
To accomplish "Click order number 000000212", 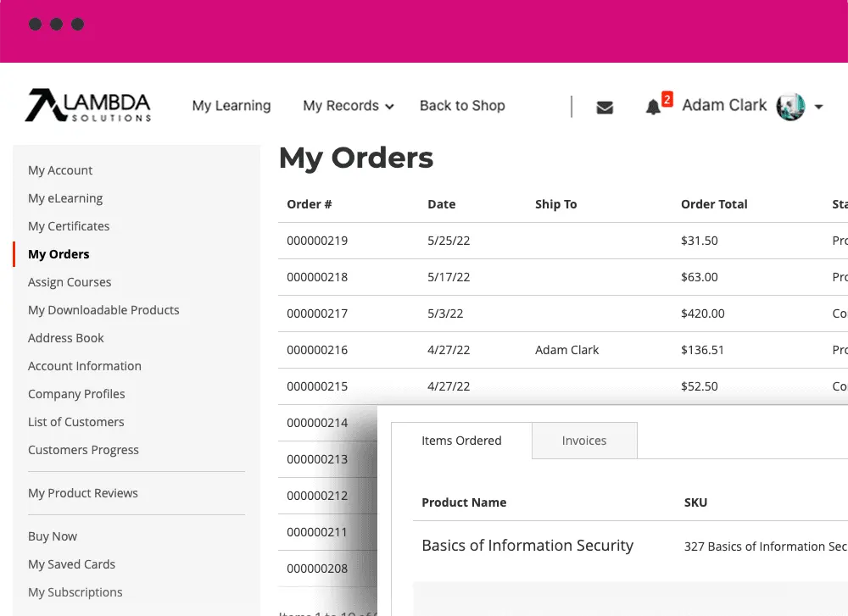I will 317,496.
